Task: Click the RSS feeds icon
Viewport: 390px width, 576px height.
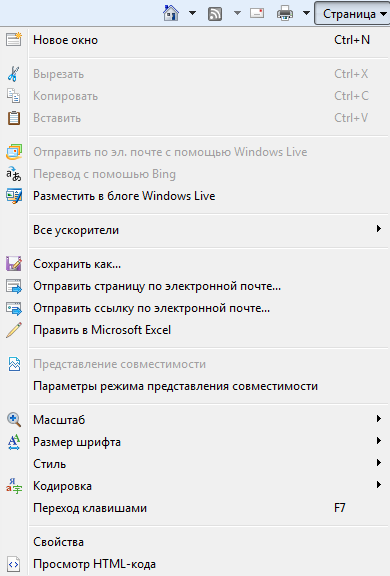Action: pos(215,14)
